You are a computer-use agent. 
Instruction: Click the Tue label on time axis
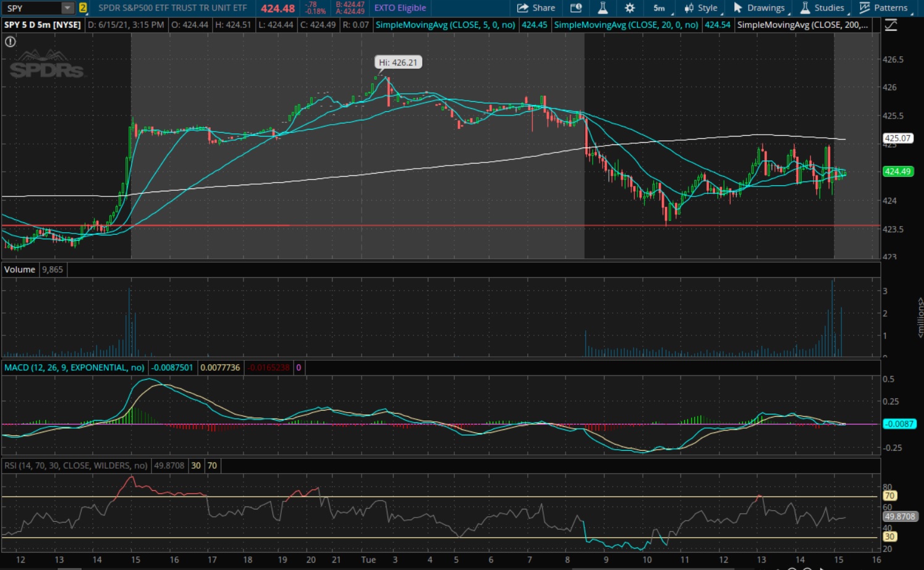click(368, 560)
